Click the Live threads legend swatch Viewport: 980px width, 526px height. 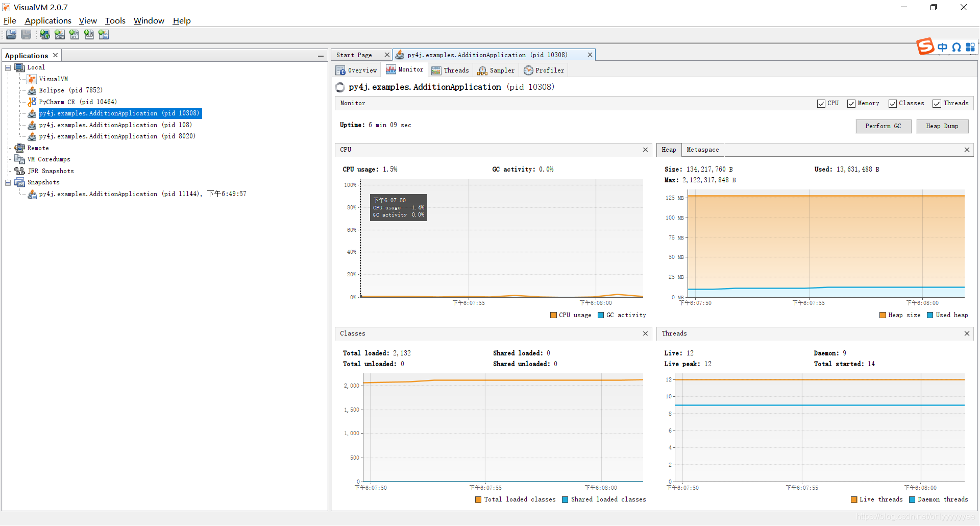854,499
